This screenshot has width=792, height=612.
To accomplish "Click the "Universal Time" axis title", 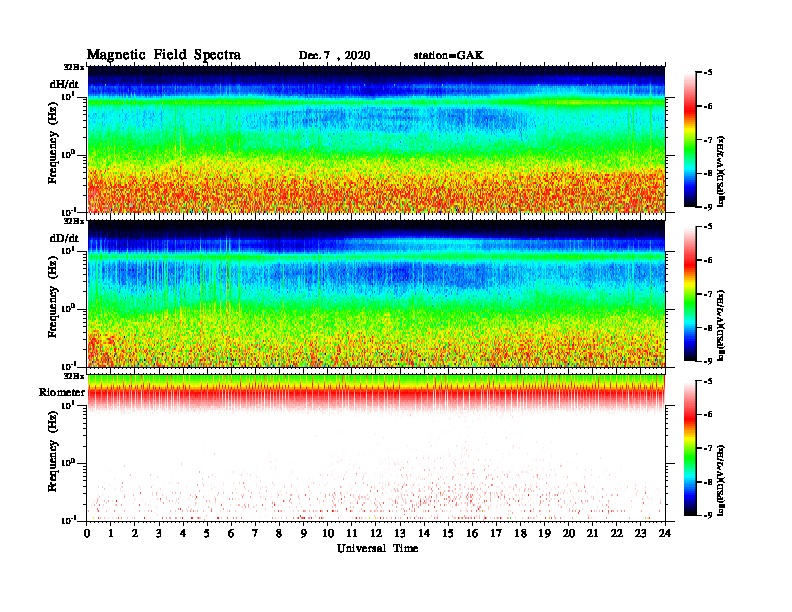I will [377, 548].
